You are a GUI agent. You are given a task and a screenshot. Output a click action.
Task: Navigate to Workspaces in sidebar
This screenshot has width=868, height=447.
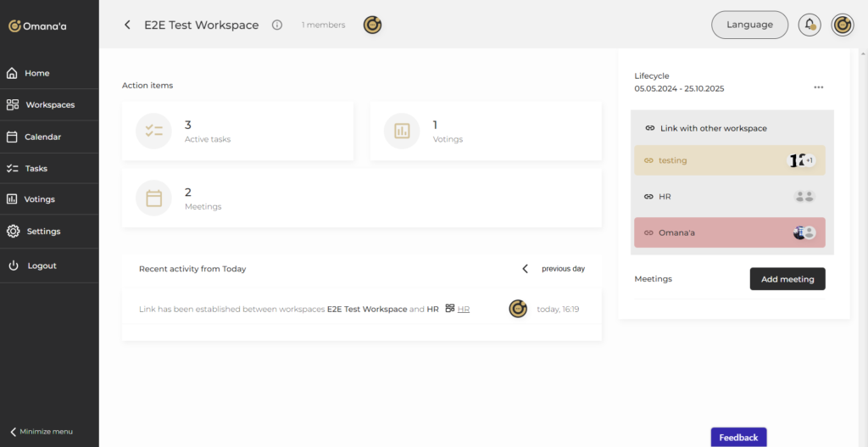[49, 105]
